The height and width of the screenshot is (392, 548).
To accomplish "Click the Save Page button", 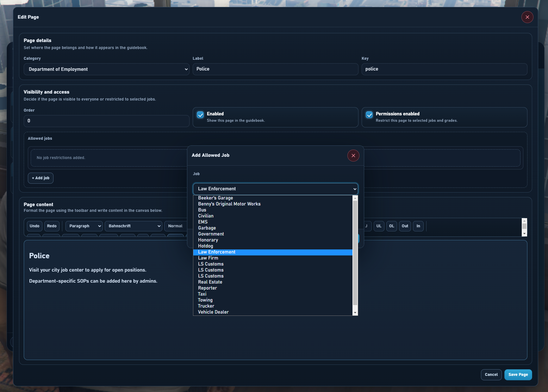I will click(x=518, y=375).
